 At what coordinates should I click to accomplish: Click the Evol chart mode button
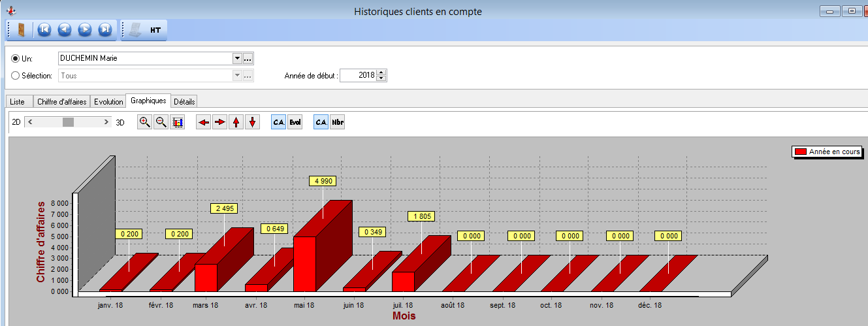(x=295, y=122)
